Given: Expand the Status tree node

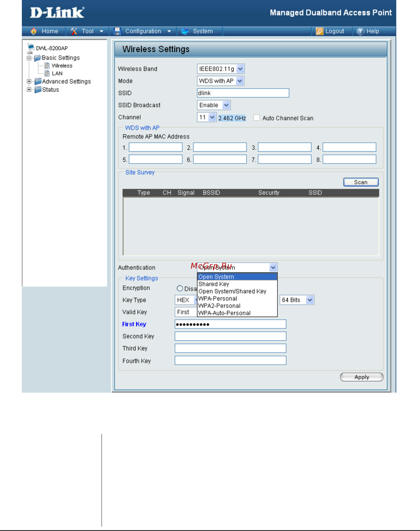Looking at the screenshot, I should pyautogui.click(x=29, y=90).
